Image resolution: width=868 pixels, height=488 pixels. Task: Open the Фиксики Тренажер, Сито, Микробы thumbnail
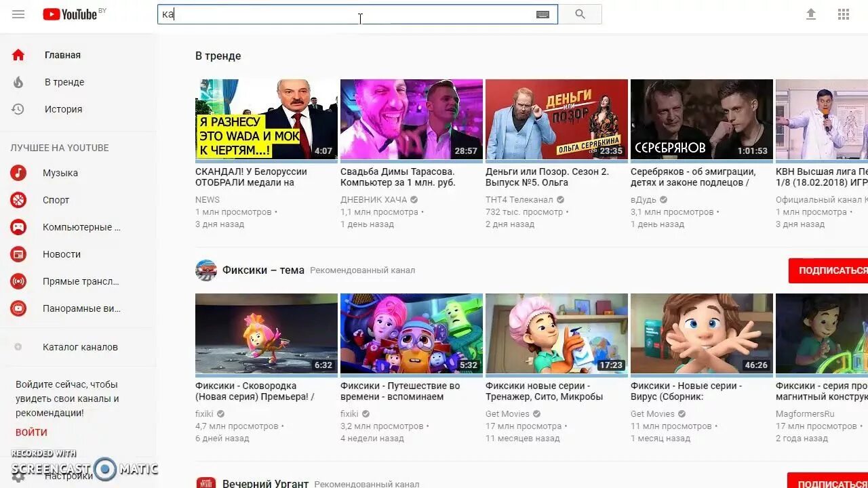point(557,333)
